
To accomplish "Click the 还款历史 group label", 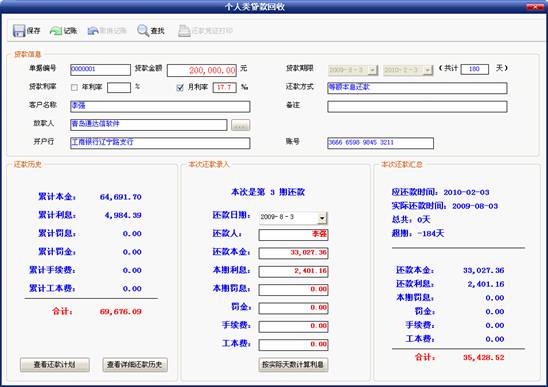I will click(x=28, y=164).
